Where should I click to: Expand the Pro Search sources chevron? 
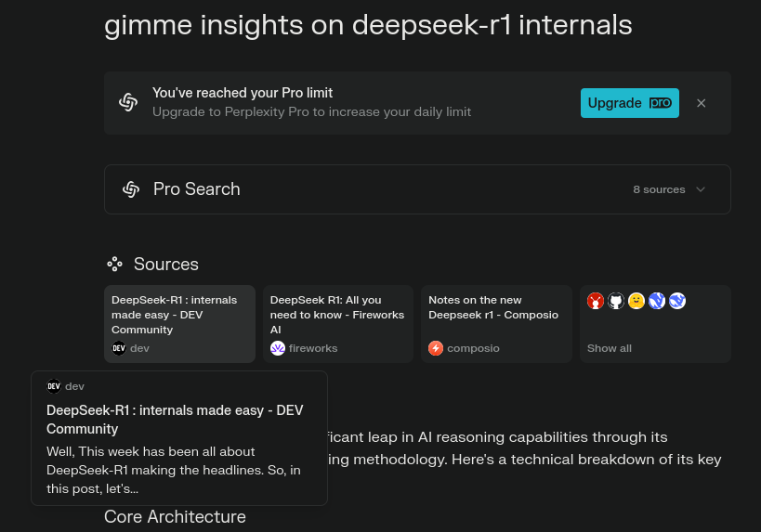701,189
